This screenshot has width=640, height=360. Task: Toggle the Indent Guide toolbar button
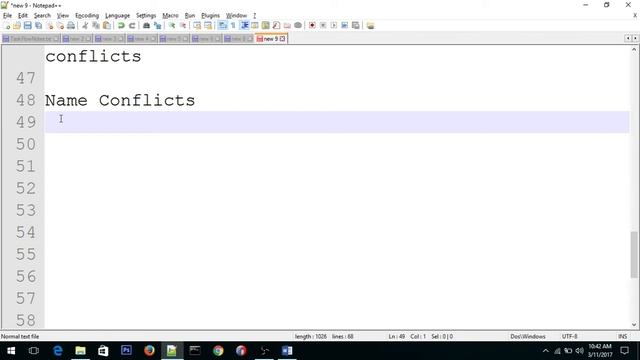[244, 26]
